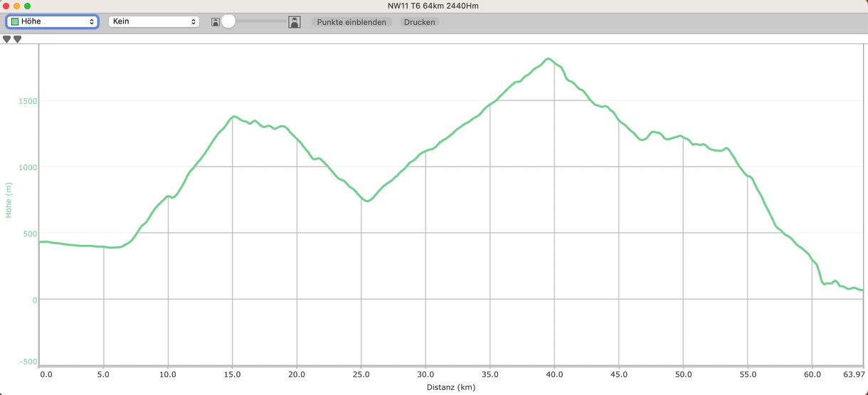868x395 pixels.
Task: Click the 55.0 distance axis value
Action: coord(748,374)
